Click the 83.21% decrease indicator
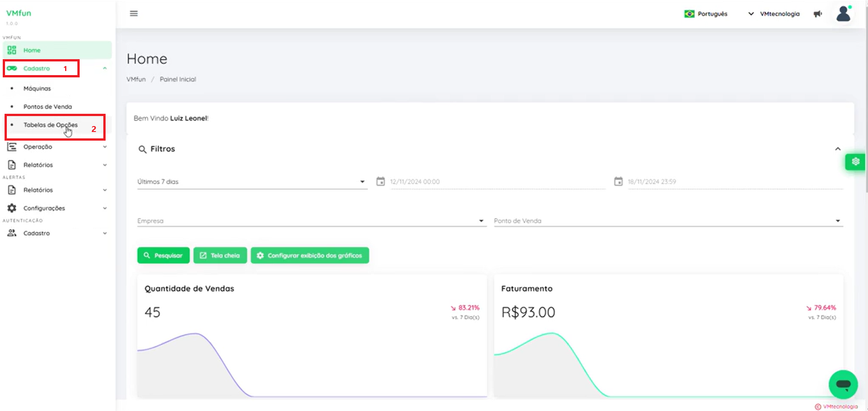Image resolution: width=868 pixels, height=411 pixels. point(465,308)
